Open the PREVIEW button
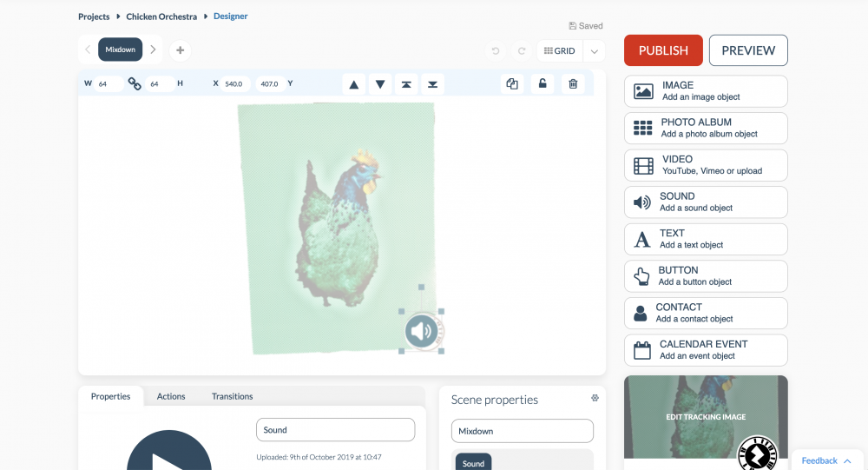 coord(748,50)
